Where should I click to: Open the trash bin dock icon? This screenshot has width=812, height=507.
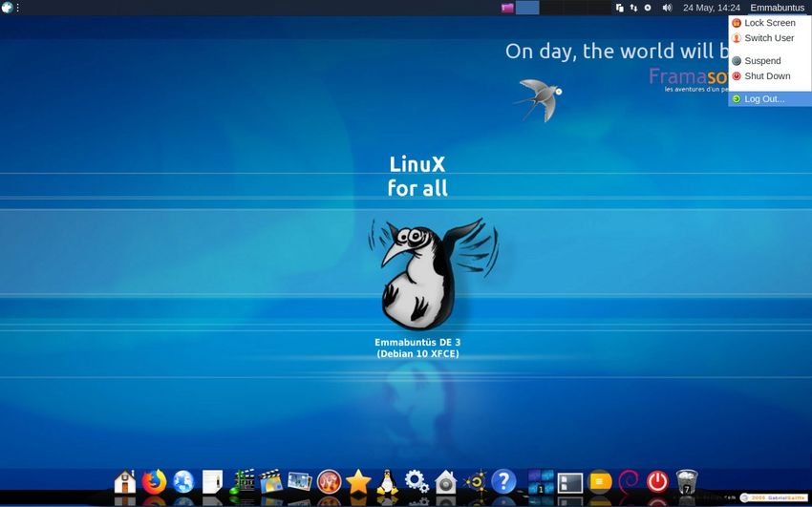pyautogui.click(x=687, y=481)
